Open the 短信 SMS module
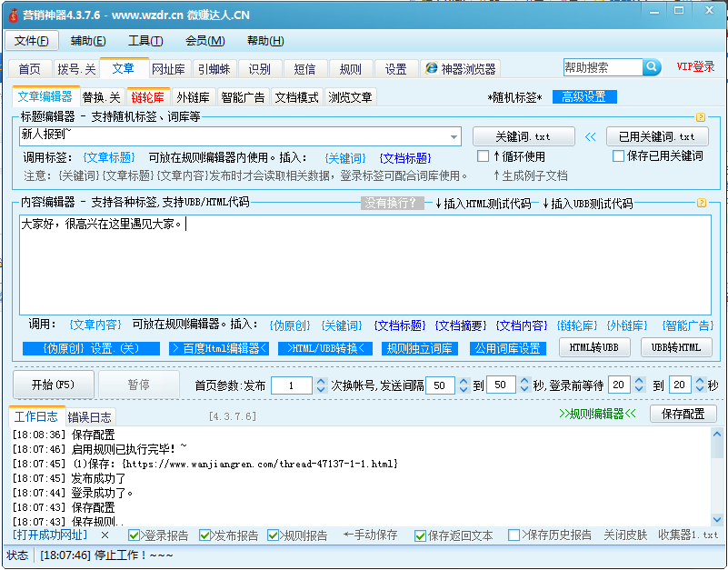 pos(304,68)
